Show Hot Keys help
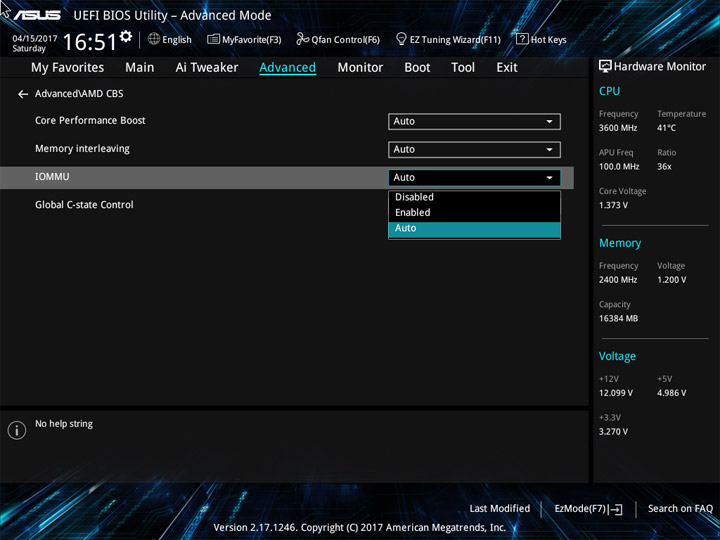 [548, 40]
